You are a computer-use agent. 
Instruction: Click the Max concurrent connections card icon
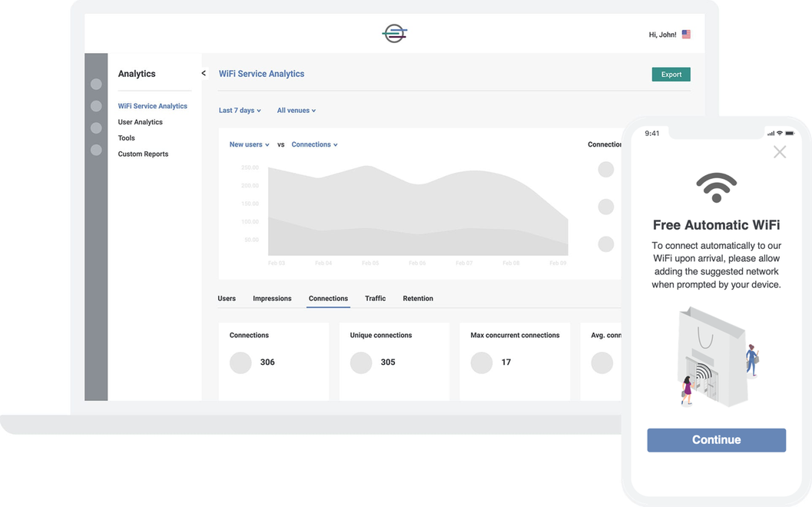click(482, 362)
